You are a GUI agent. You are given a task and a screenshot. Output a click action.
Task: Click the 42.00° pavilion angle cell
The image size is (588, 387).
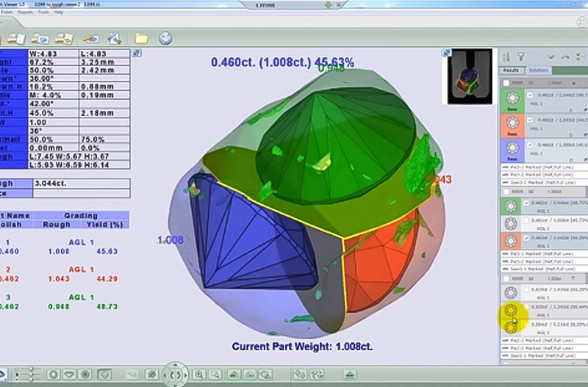[53, 104]
